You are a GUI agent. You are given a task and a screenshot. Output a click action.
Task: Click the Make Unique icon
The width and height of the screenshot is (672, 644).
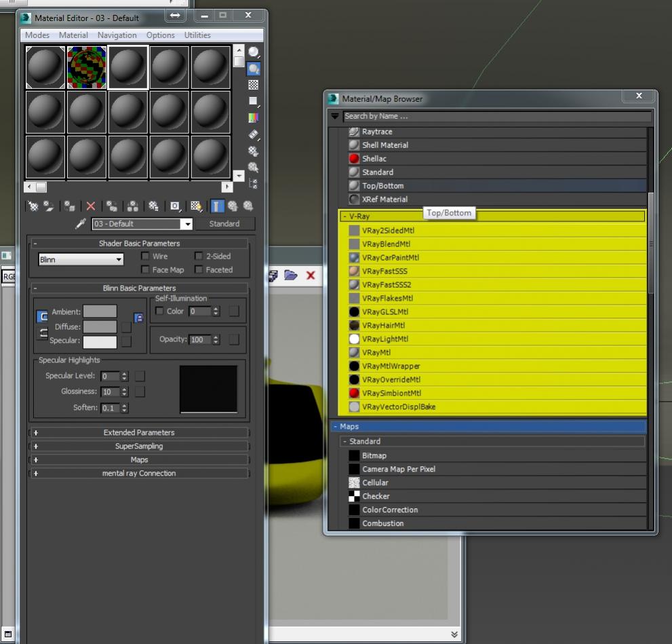pyautogui.click(x=133, y=206)
